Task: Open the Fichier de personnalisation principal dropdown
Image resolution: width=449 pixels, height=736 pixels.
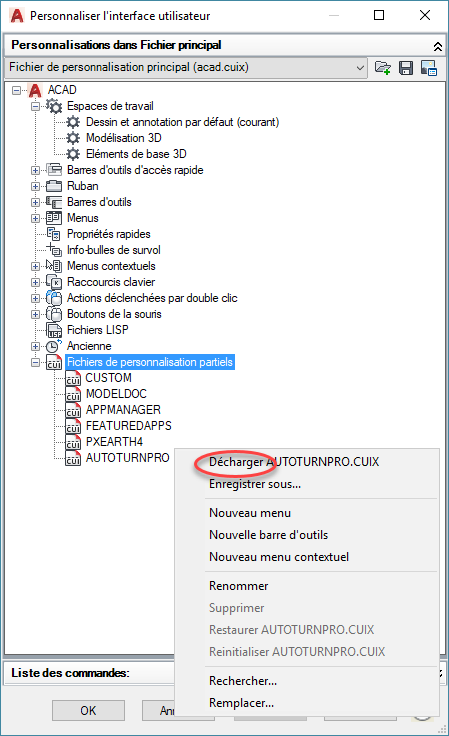Action: click(x=360, y=68)
